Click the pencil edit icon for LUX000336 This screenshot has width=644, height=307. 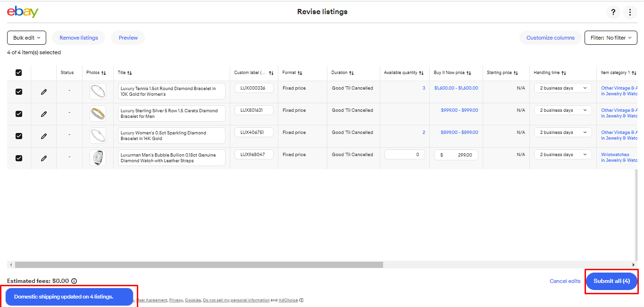(x=44, y=92)
